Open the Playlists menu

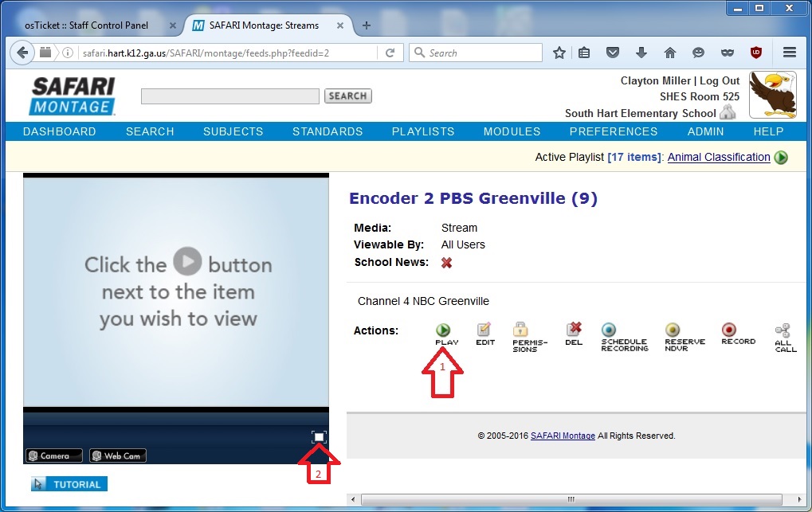pyautogui.click(x=422, y=131)
